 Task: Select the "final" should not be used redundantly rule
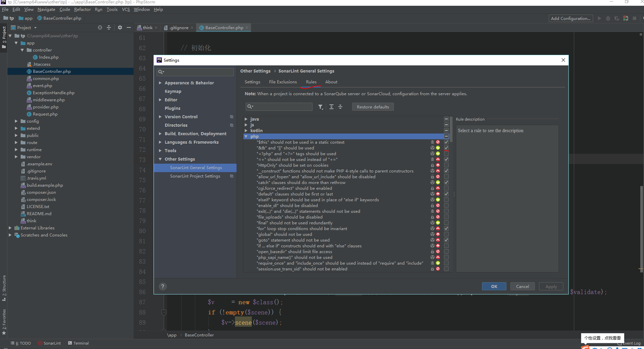pyautogui.click(x=295, y=223)
